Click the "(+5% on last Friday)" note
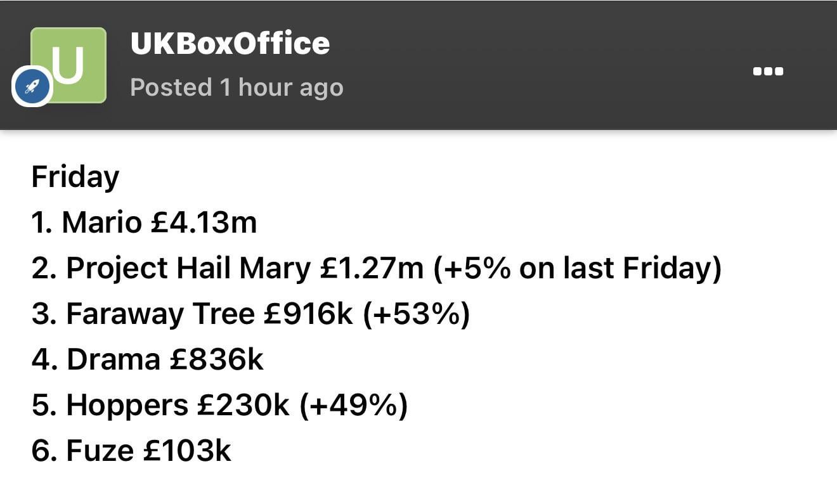The height and width of the screenshot is (504, 837). (x=577, y=269)
